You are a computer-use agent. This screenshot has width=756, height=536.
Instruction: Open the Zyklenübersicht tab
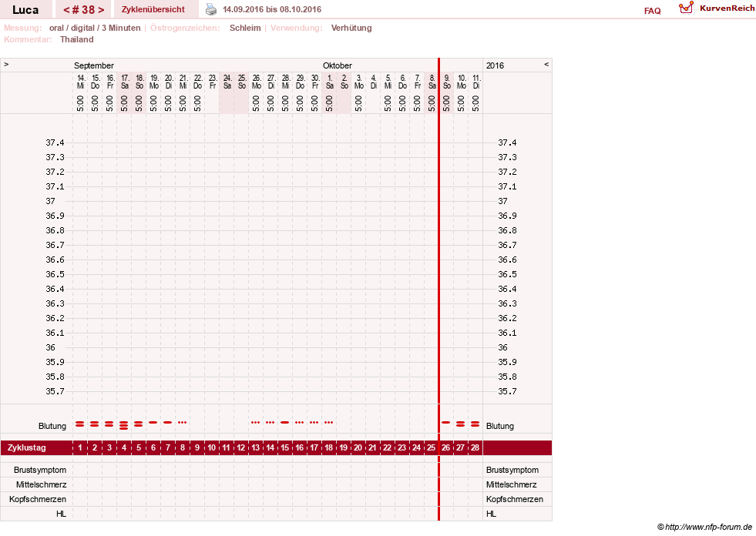pos(153,9)
